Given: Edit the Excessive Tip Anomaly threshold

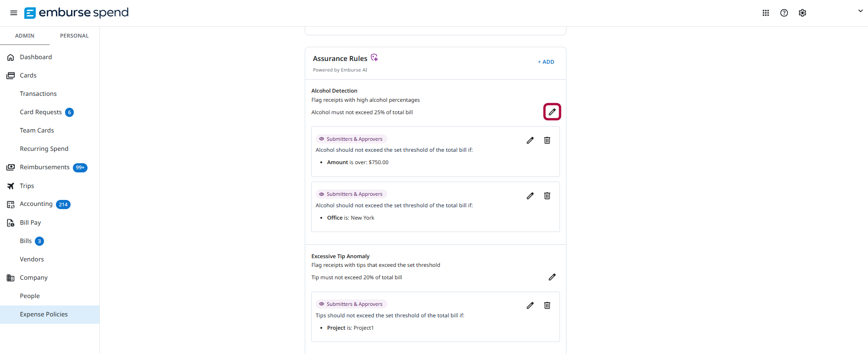Looking at the screenshot, I should click(x=552, y=277).
